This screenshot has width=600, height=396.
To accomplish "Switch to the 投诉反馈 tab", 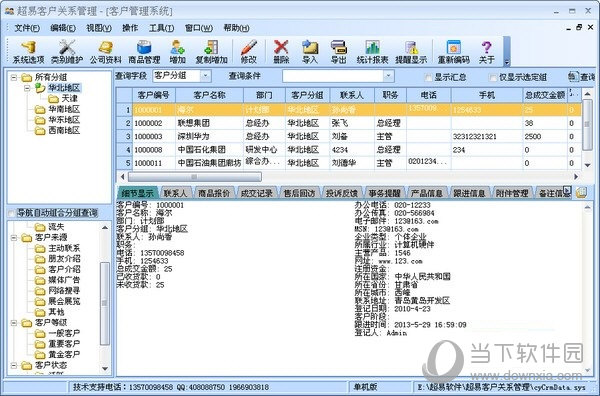I will click(342, 193).
